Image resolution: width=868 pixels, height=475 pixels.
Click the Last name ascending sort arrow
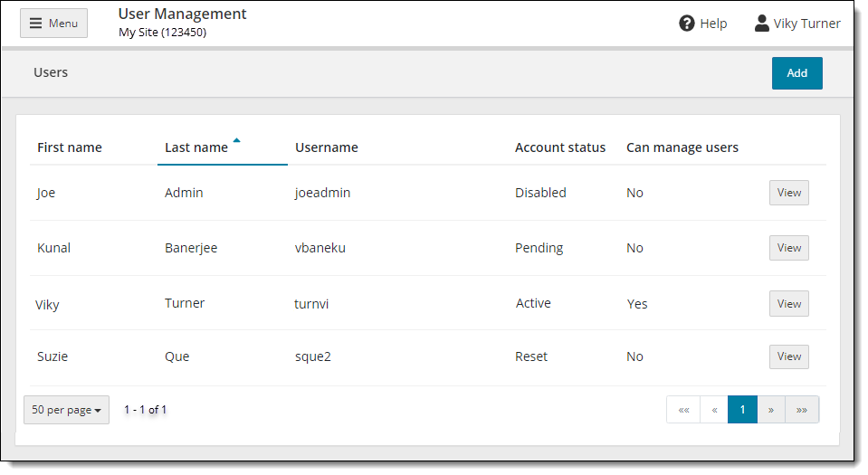[x=236, y=140]
